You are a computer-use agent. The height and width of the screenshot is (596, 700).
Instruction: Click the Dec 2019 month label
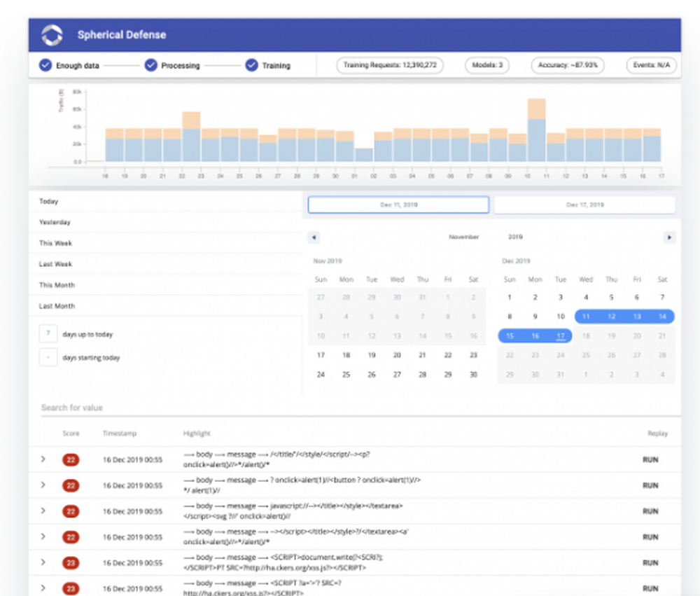[516, 261]
